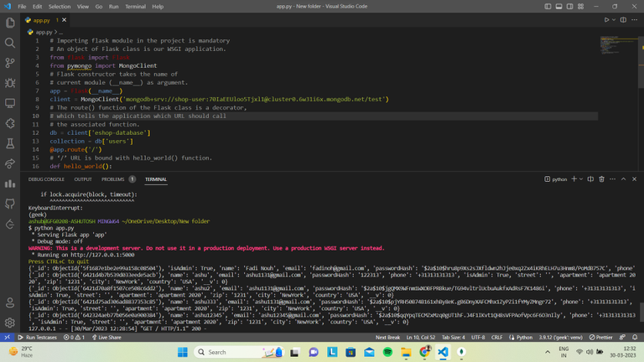Expand the new terminal launch profile dropdown
Image resolution: width=644 pixels, height=362 pixels.
[x=582, y=179]
